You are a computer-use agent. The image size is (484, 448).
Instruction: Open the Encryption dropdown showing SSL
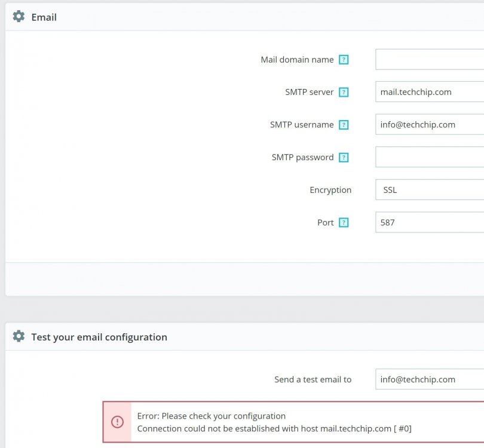click(429, 190)
